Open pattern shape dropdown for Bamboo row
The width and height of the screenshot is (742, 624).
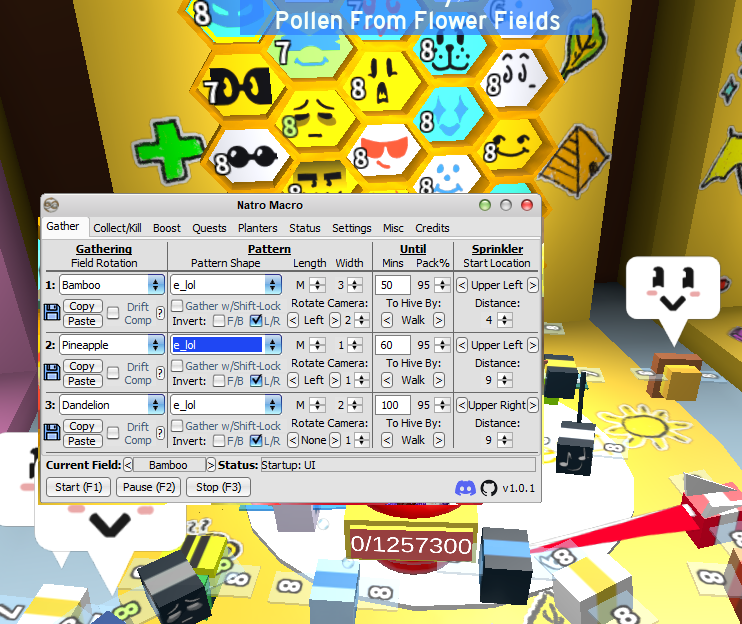coord(272,285)
